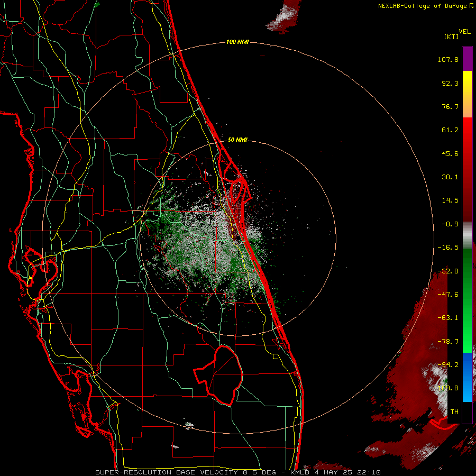Click the -78.7 legend value
The height and width of the screenshot is (476, 476).
click(448, 342)
